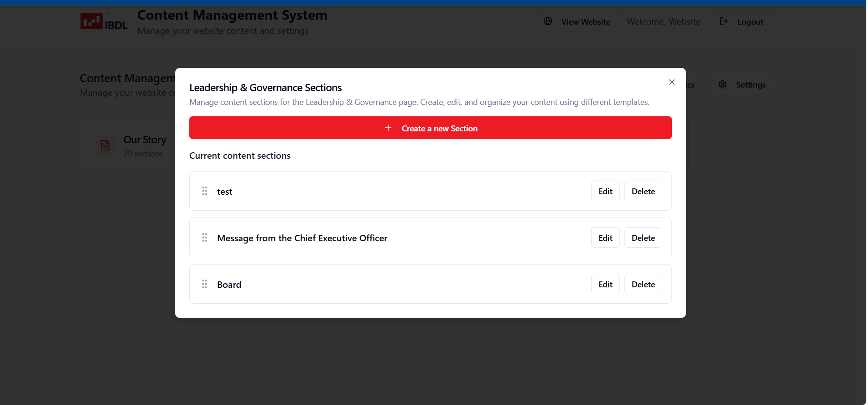Click the logout arrow icon
The image size is (868, 405).
pos(724,21)
